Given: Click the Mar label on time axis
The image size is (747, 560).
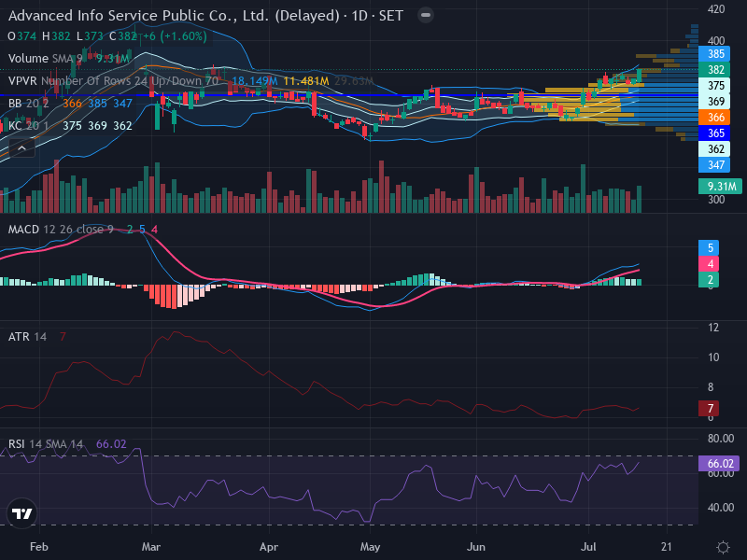Looking at the screenshot, I should click(151, 547).
